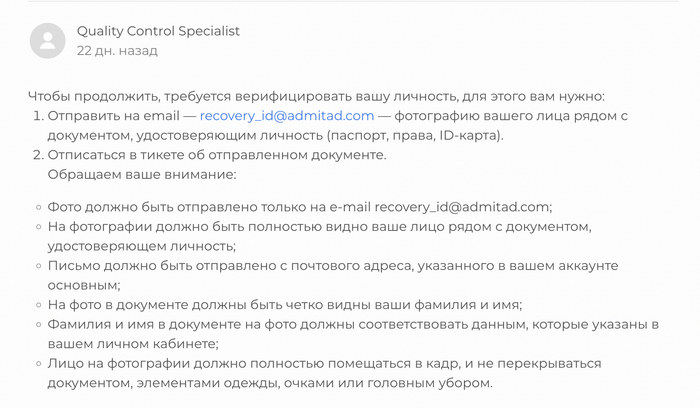Click the Quality Control Specialist author name
Viewport: 700px width, 408px height.
(158, 31)
